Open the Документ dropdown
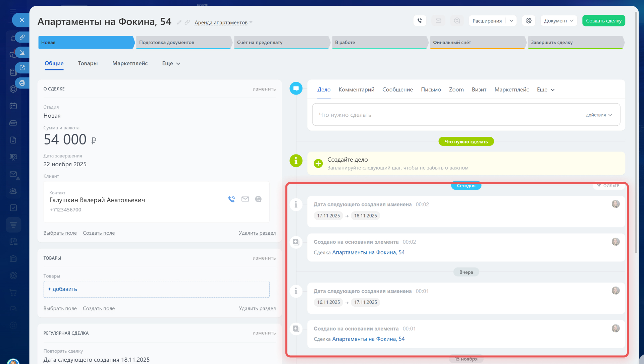This screenshot has width=644, height=364. [558, 21]
